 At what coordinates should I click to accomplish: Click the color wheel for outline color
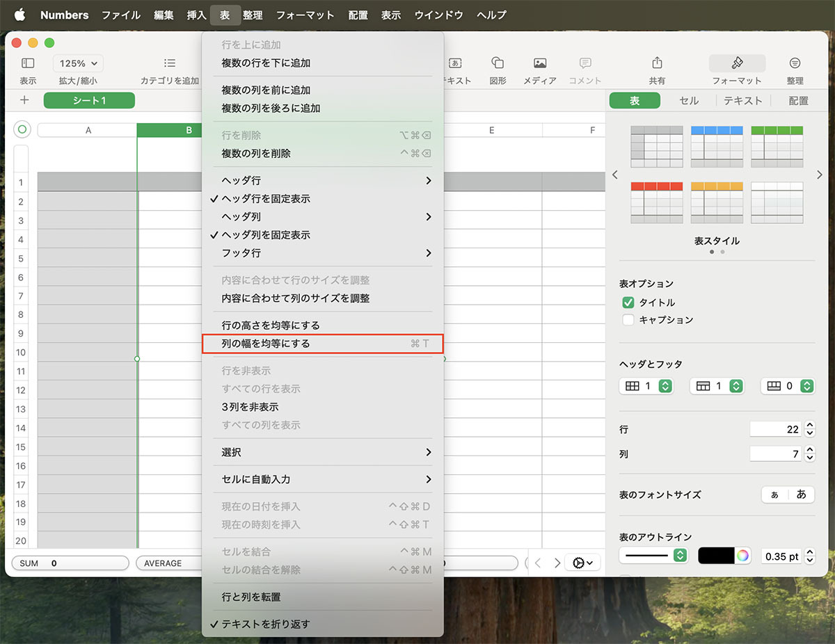(743, 556)
